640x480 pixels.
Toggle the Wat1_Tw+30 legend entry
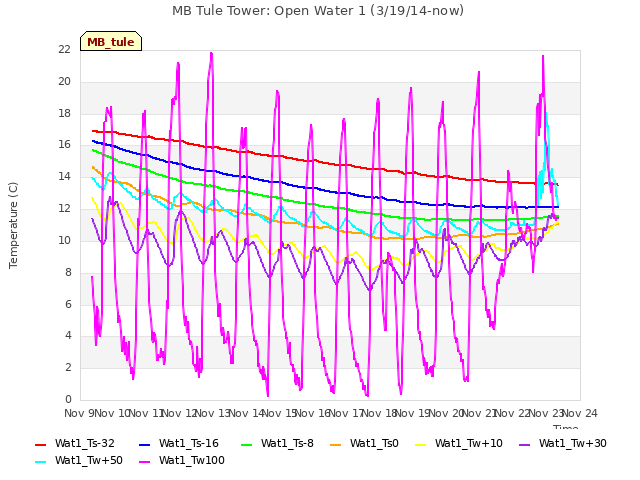point(563,443)
